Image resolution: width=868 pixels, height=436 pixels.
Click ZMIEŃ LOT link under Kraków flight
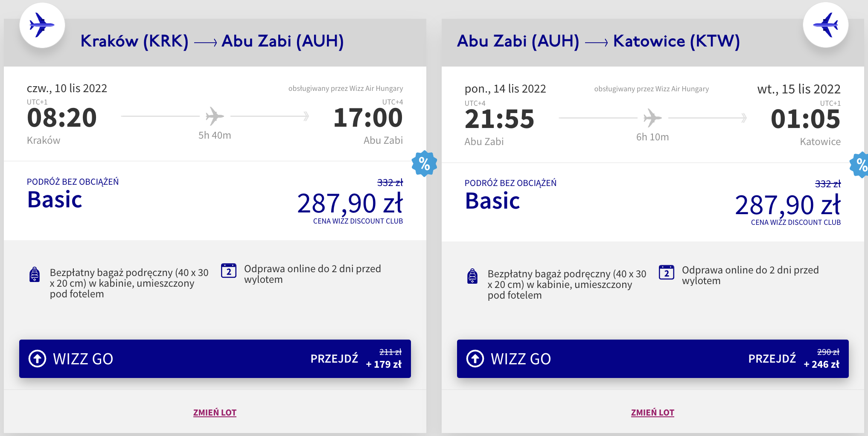pyautogui.click(x=215, y=413)
